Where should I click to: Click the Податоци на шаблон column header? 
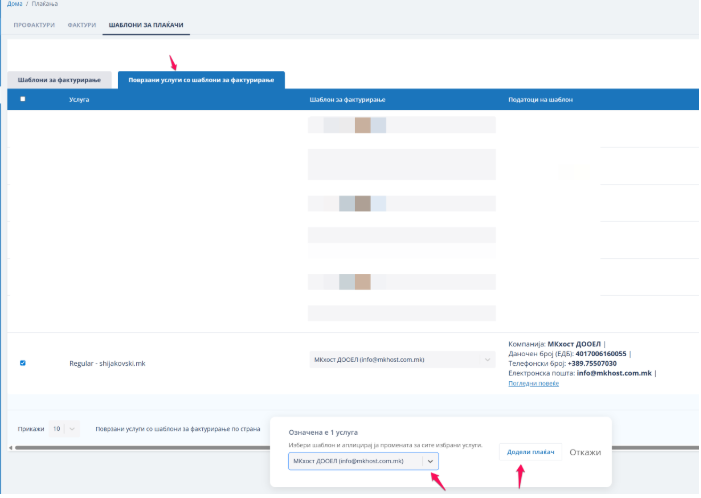click(541, 100)
